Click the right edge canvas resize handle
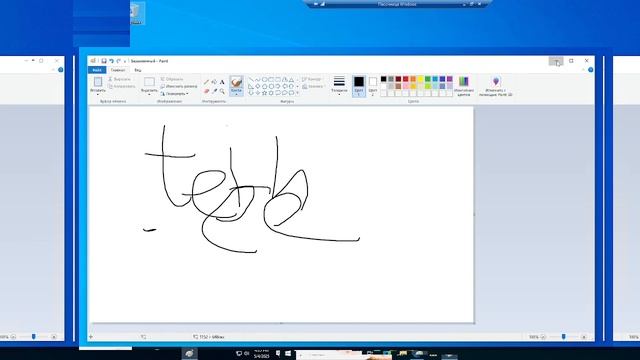The width and height of the screenshot is (640, 360). coord(474,214)
